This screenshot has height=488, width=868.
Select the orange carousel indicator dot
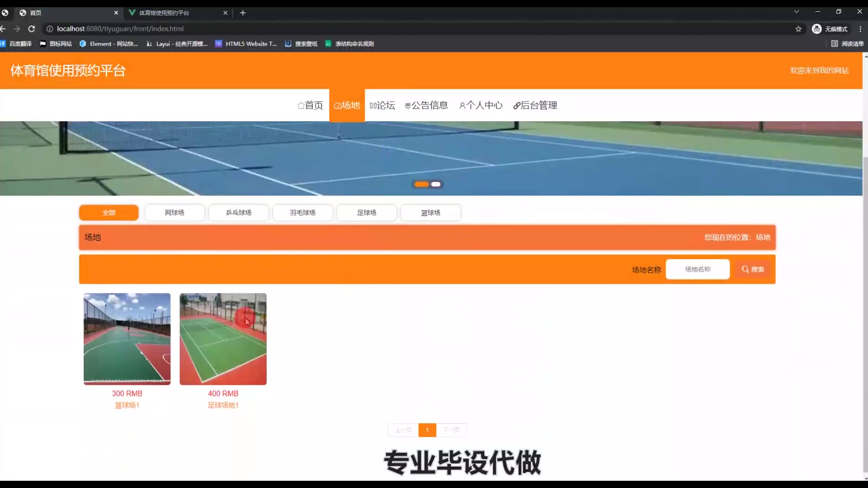pos(421,184)
